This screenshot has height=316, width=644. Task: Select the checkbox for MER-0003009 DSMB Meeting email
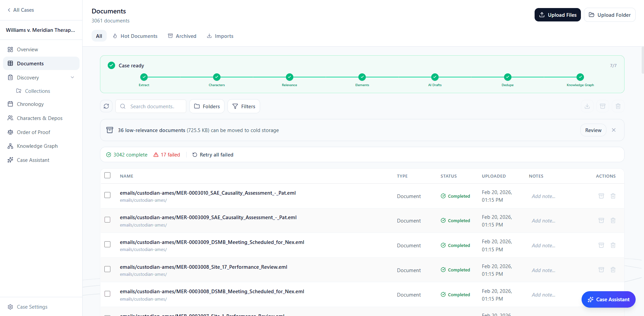tap(107, 244)
